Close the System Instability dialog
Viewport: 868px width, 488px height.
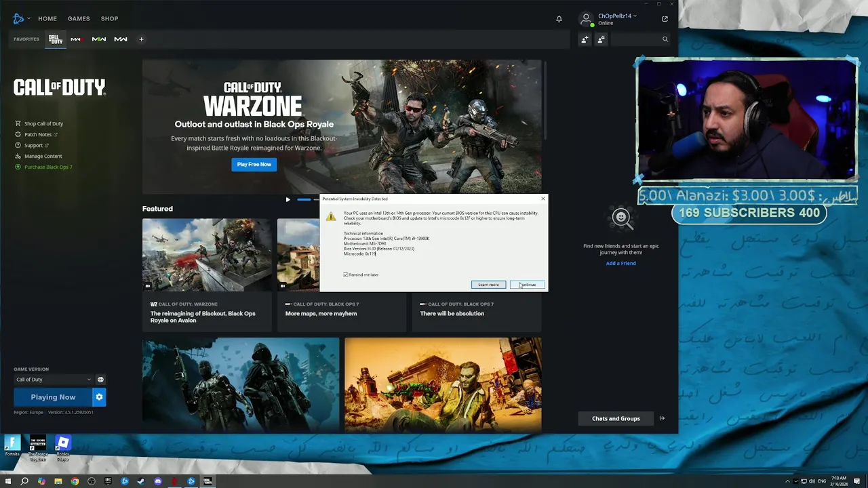tap(542, 199)
